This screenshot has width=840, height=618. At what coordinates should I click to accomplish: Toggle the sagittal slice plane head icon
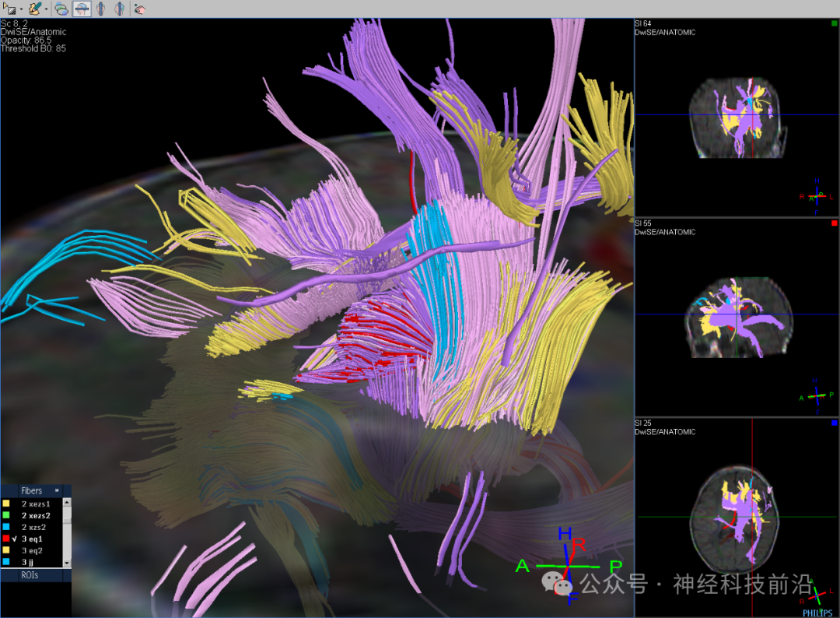coord(120,9)
